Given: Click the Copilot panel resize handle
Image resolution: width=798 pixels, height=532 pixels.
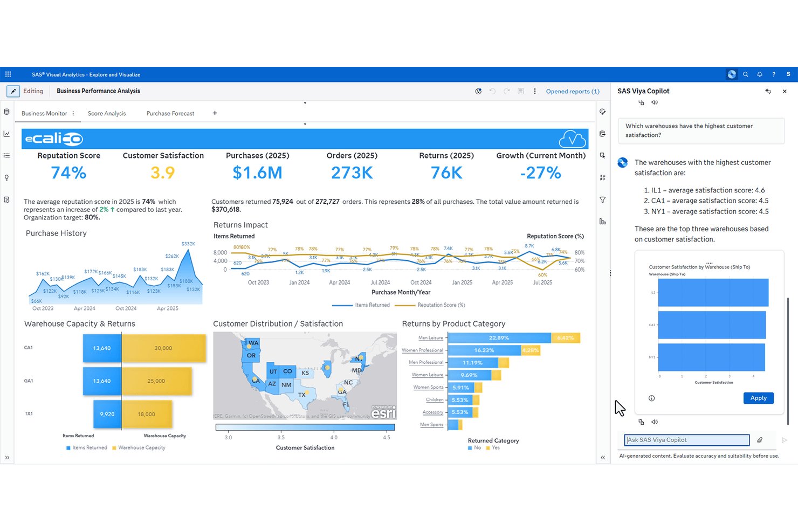Looking at the screenshot, I should (x=610, y=273).
